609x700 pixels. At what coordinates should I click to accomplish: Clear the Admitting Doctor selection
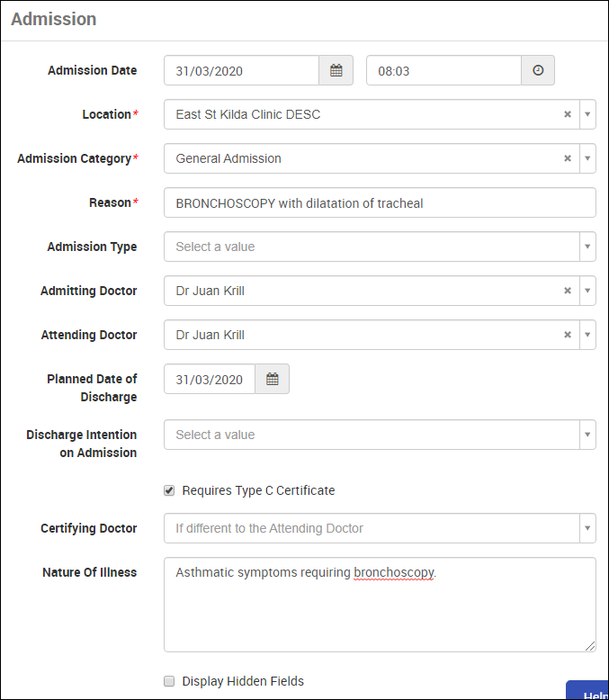[567, 291]
